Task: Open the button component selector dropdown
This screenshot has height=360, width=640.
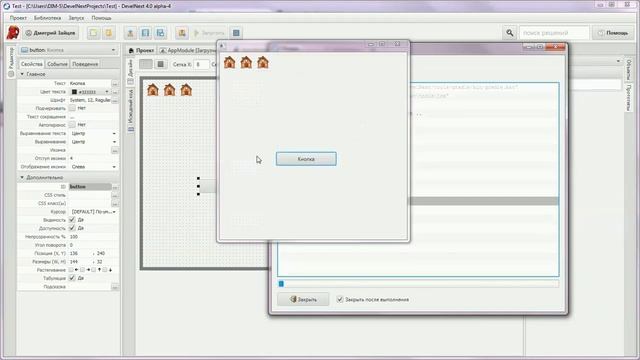Action: 113,50
